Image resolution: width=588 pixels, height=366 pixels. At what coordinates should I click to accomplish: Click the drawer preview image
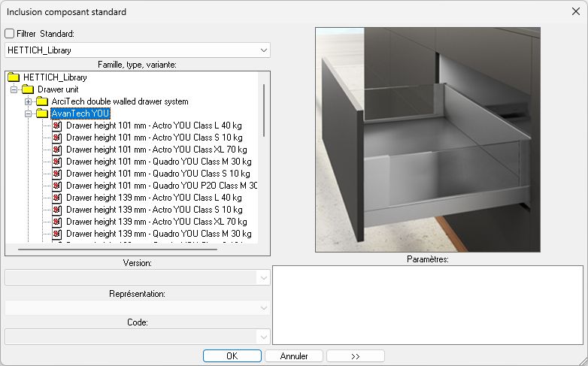point(428,140)
